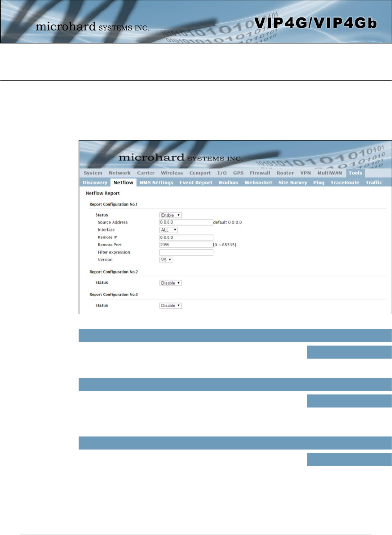This screenshot has width=392, height=535.
Task: Open Status dropdown for Report Configuration No.1
Action: [171, 215]
